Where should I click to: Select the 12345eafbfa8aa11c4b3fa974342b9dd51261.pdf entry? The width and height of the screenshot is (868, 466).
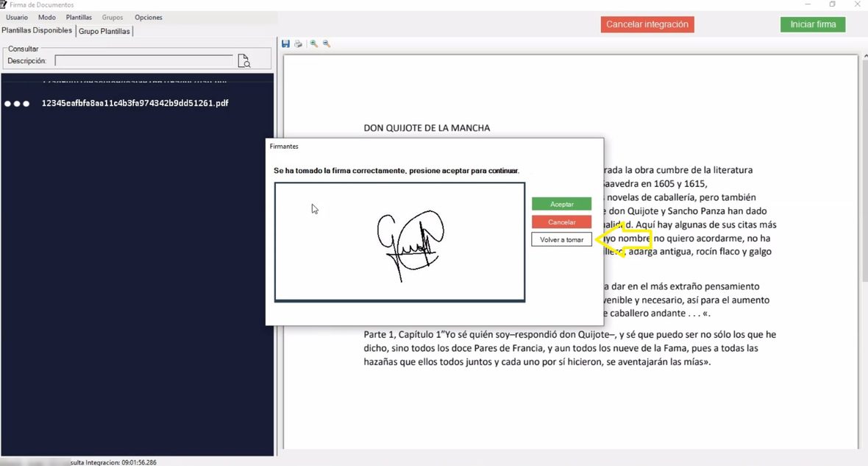135,103
